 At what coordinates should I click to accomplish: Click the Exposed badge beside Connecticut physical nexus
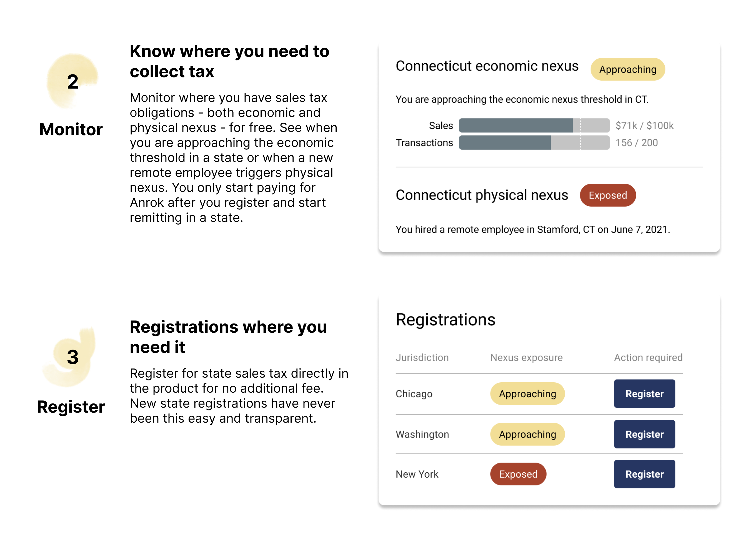(x=607, y=195)
